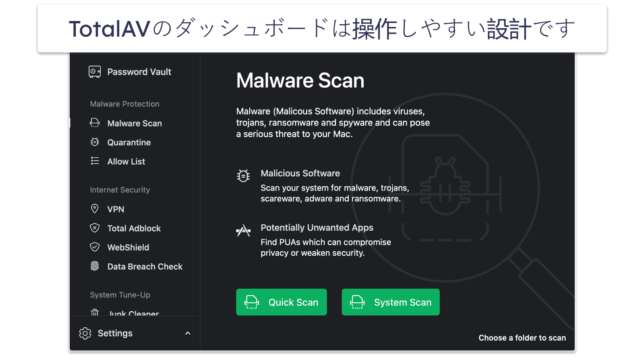Open the Allow List page
The image size is (644, 362).
pyautogui.click(x=126, y=161)
